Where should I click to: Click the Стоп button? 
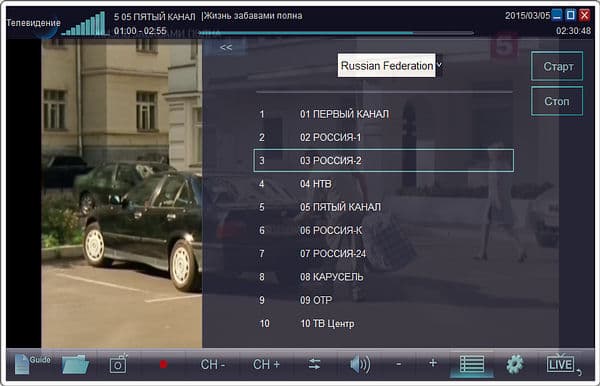pyautogui.click(x=557, y=101)
